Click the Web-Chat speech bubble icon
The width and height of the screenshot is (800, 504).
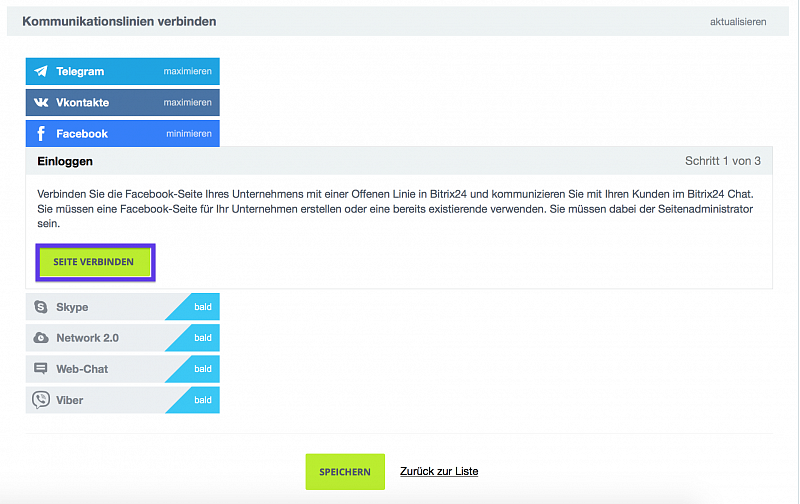point(41,368)
